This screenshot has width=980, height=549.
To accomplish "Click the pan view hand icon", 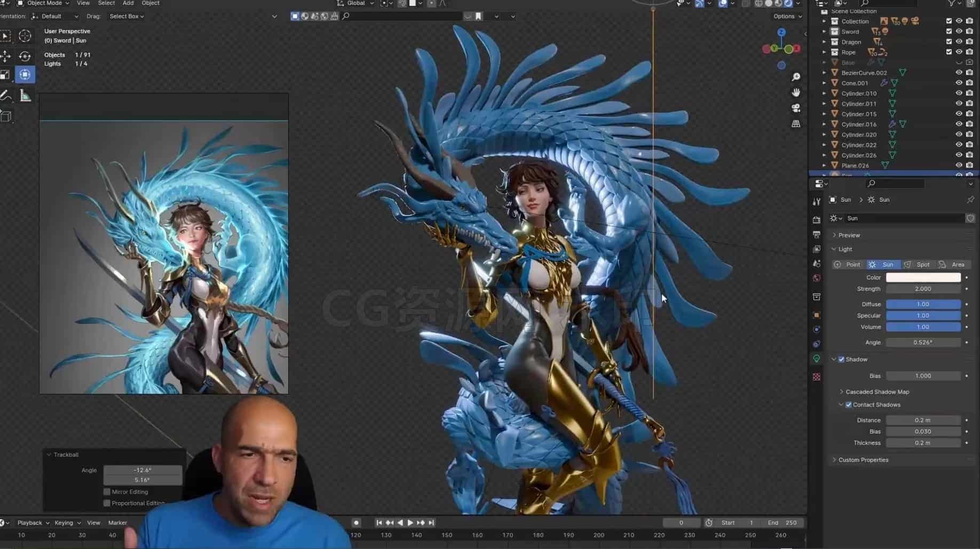I will 796,93.
